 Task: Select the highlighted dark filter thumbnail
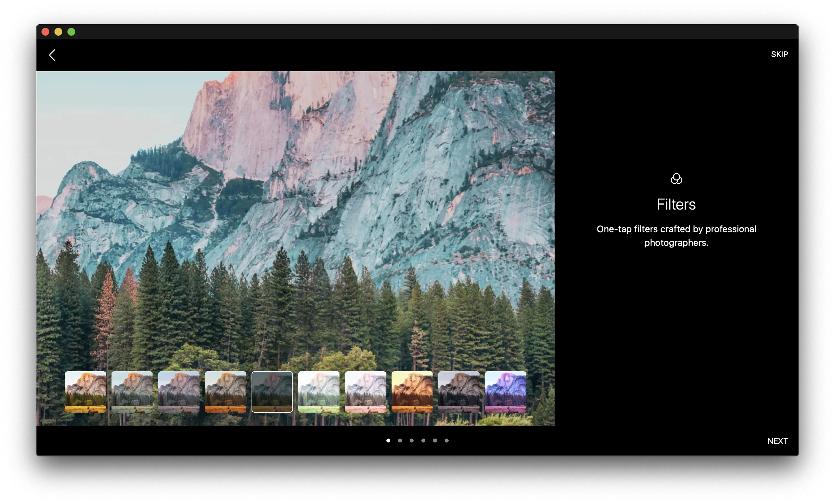pyautogui.click(x=272, y=392)
